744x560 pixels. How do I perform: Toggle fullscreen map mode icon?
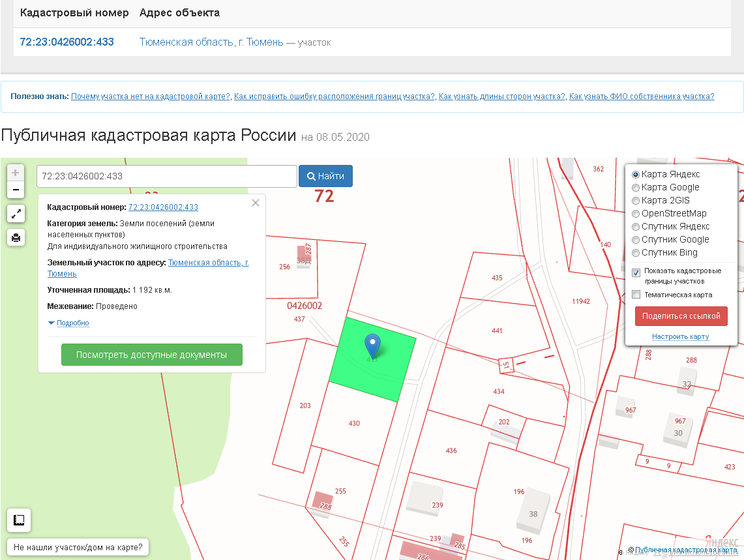pos(16,214)
